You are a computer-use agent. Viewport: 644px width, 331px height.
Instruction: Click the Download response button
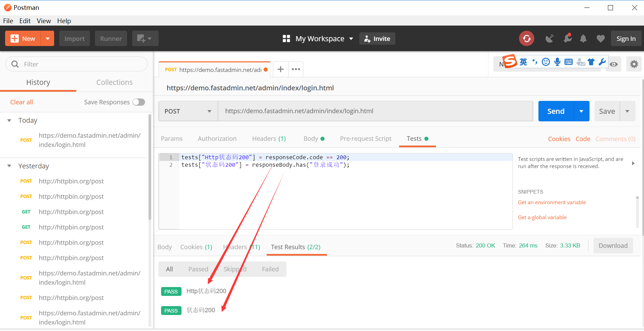[x=613, y=246]
